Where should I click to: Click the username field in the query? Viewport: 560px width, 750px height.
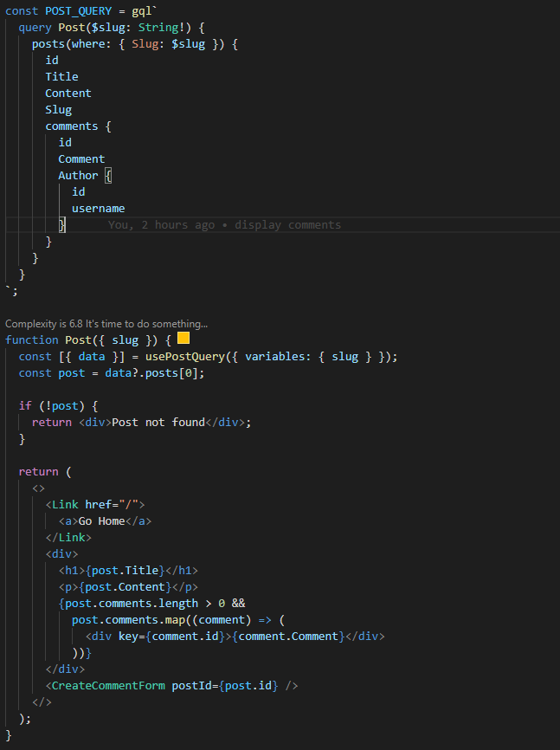(98, 209)
